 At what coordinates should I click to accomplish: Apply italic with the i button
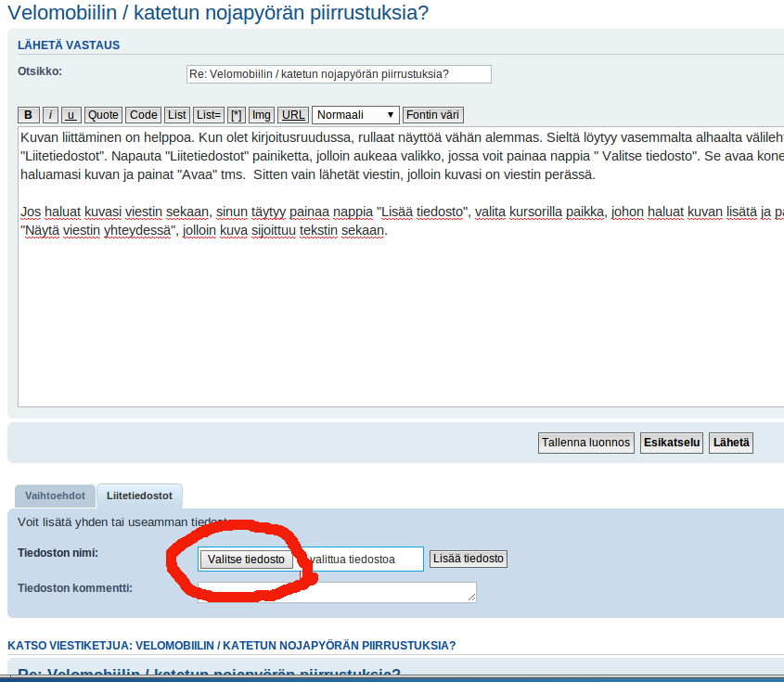point(51,115)
